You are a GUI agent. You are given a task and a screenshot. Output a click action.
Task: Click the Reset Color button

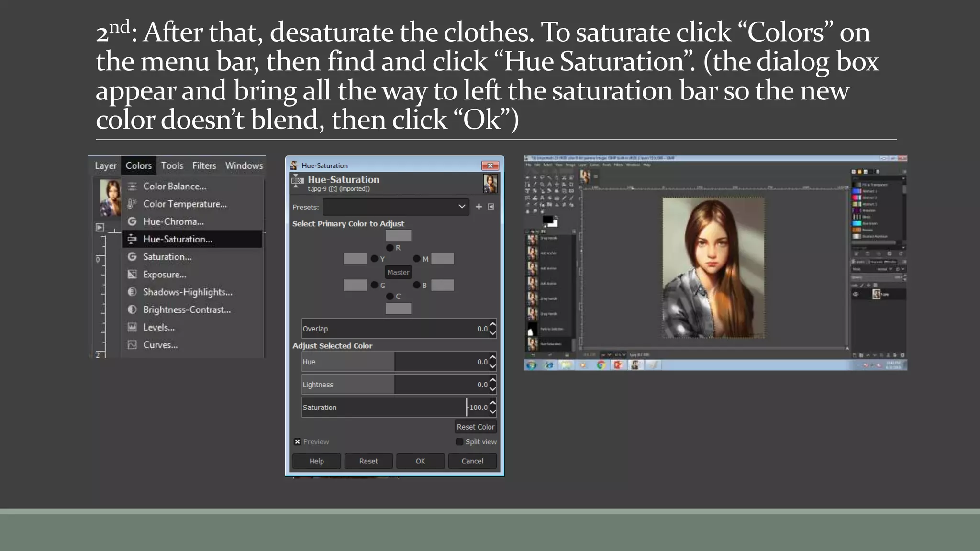tap(475, 427)
